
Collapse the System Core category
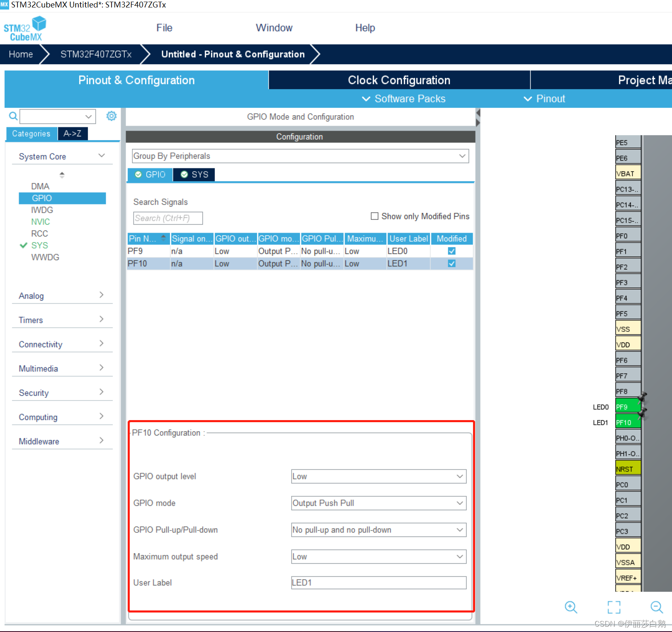[62, 156]
